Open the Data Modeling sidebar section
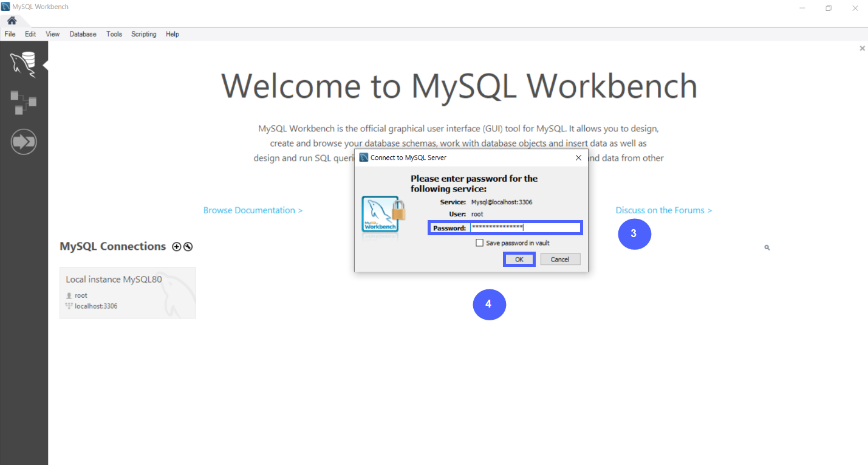Viewport: 868px width, 465px height. 23,102
